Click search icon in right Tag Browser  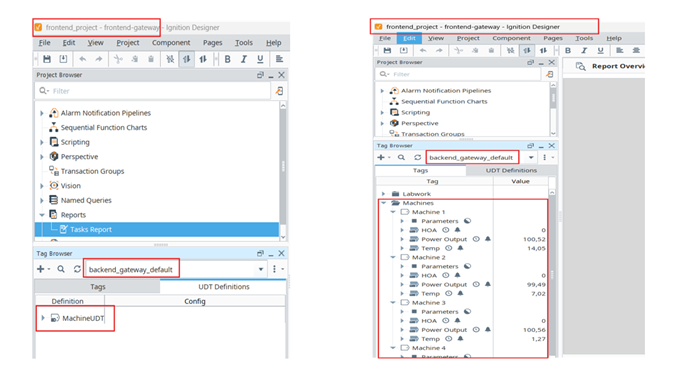point(401,157)
